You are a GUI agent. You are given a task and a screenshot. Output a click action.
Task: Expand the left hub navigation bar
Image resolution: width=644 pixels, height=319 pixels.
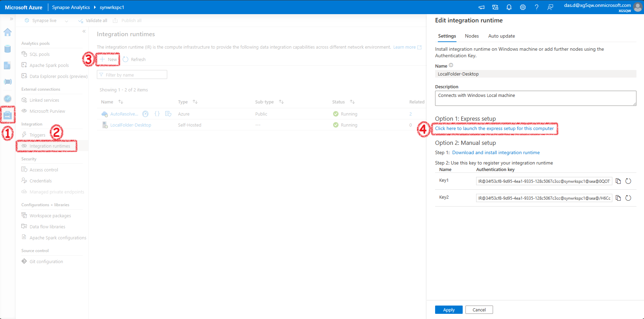tap(11, 19)
